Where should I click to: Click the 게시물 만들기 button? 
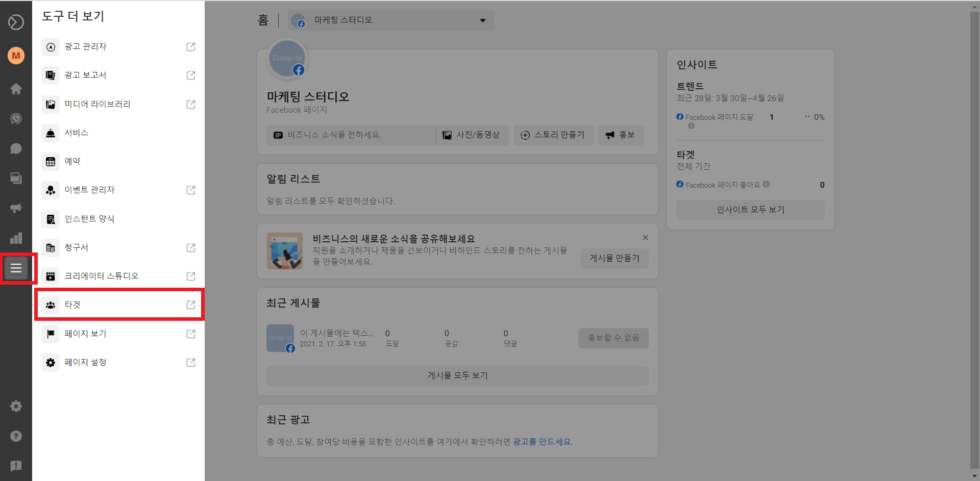coord(615,258)
